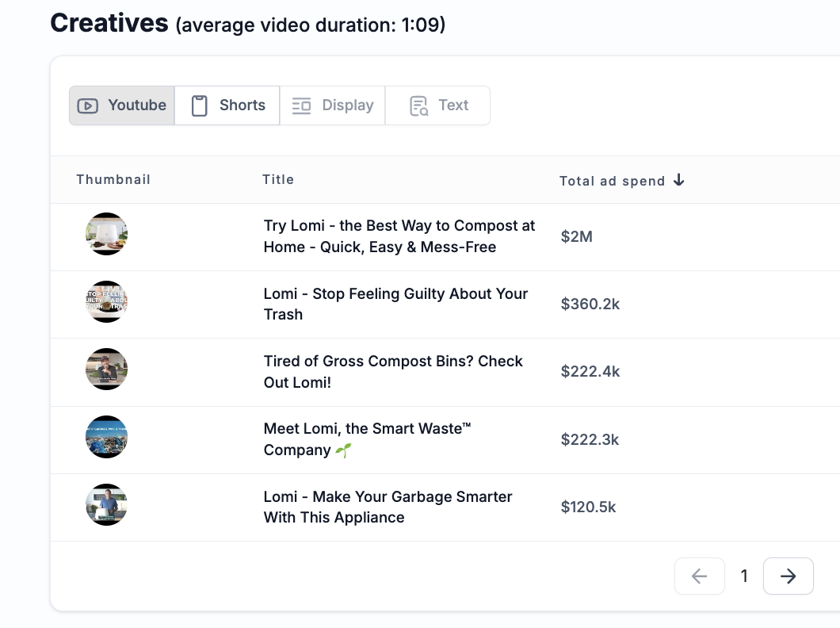Viewport: 840px width, 628px height.
Task: Click the $222.3k ad spend value
Action: [590, 439]
